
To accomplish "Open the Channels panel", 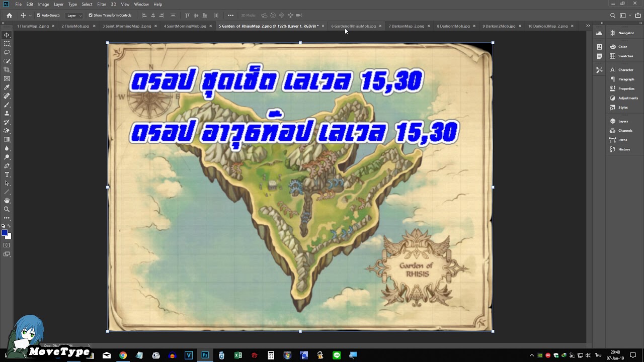I will [x=625, y=131].
